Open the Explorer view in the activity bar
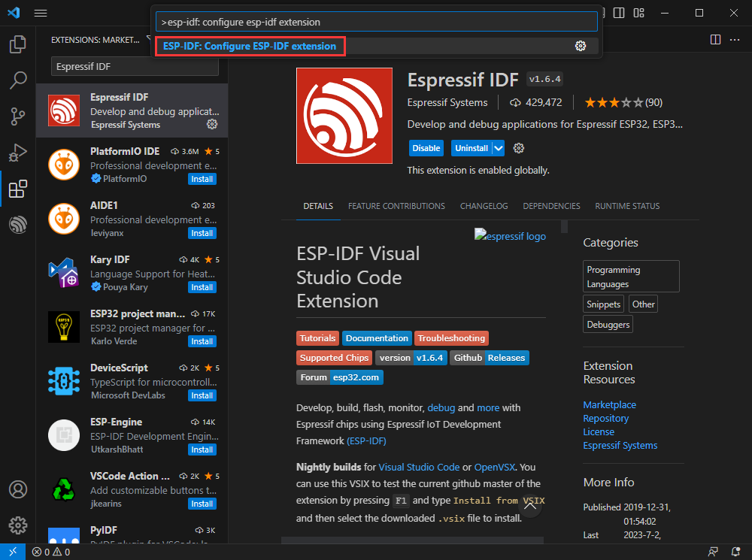752x560 pixels. click(x=18, y=44)
